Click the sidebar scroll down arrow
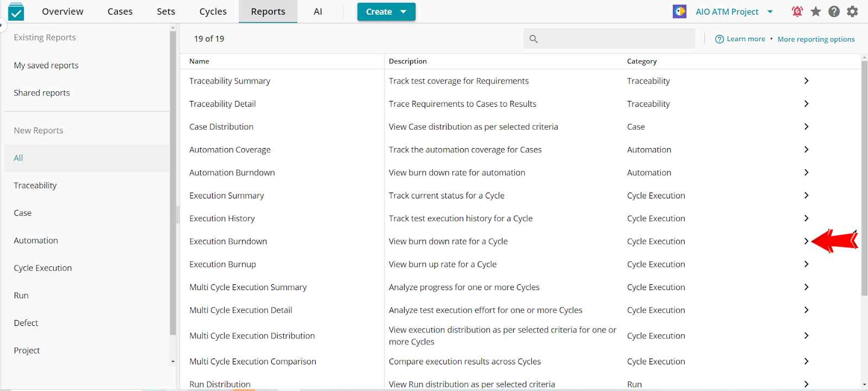 click(173, 361)
